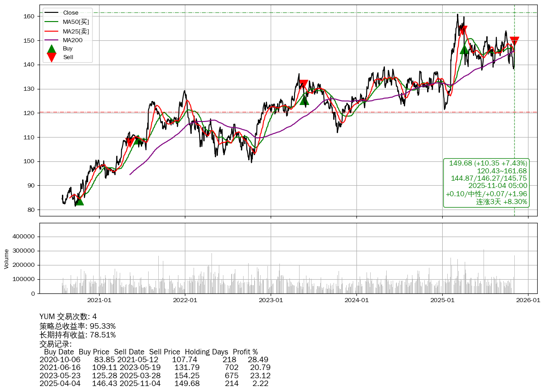545x392 pixels.
Task: Click the trade row with buy date 2021-06-16
Action: tap(155, 368)
